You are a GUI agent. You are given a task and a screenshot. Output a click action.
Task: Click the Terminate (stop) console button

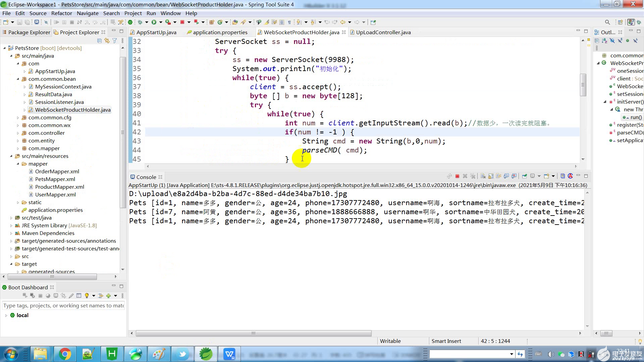click(x=458, y=176)
